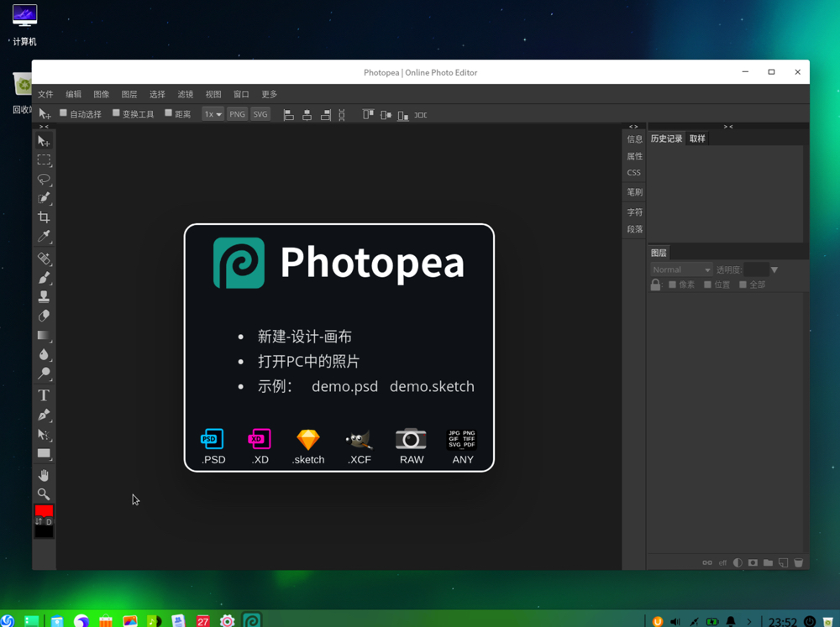Check the 距离 option
Screen dimensions: 840x627
pyautogui.click(x=168, y=113)
